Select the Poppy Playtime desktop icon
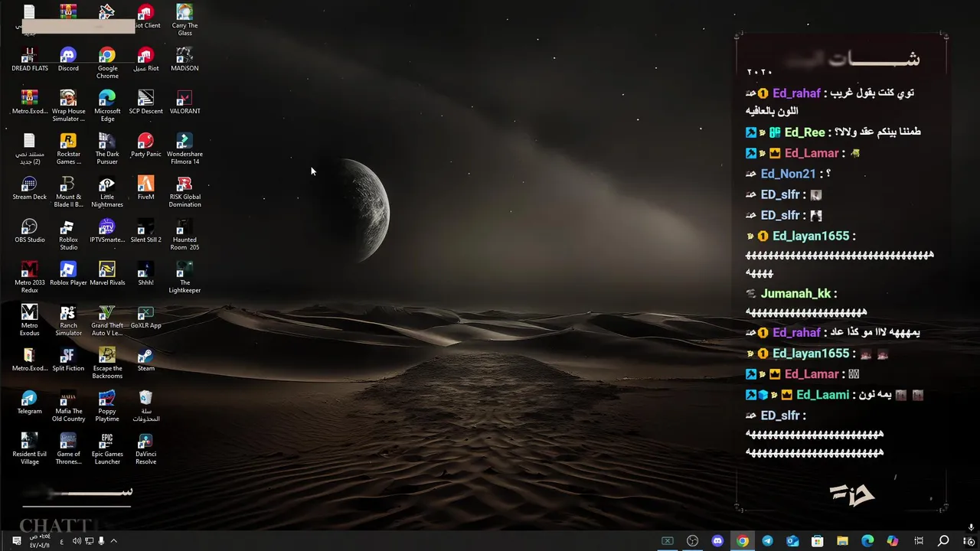980x551 pixels. (107, 406)
